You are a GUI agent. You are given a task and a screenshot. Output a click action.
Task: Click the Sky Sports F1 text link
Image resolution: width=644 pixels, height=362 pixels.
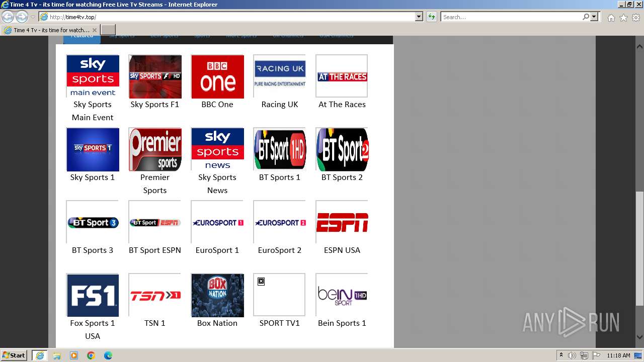[155, 105]
